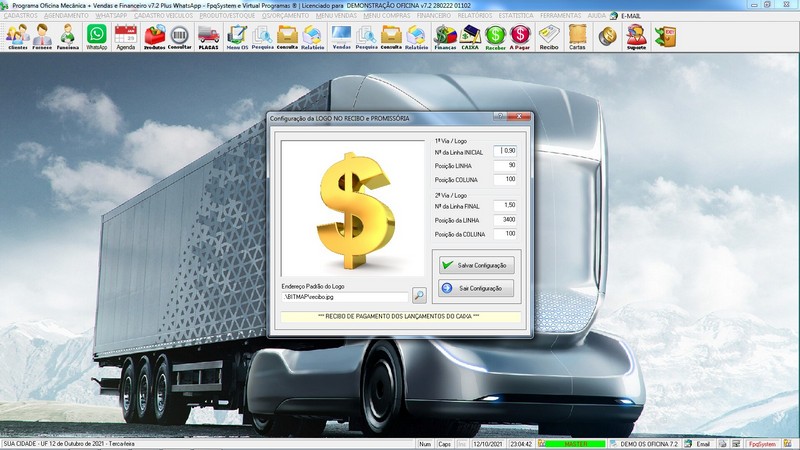Click the Sair Configuração button
The image size is (800, 450).
(476, 288)
